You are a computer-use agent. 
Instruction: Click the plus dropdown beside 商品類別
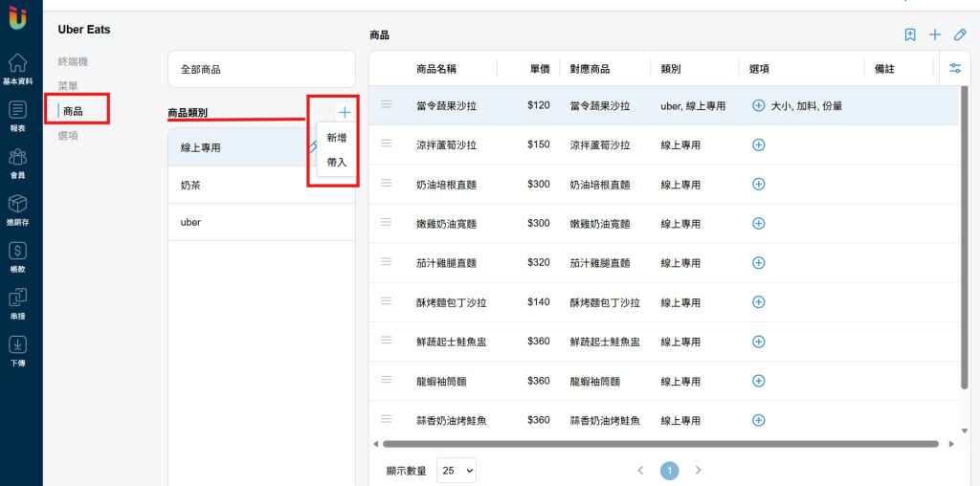(x=345, y=113)
